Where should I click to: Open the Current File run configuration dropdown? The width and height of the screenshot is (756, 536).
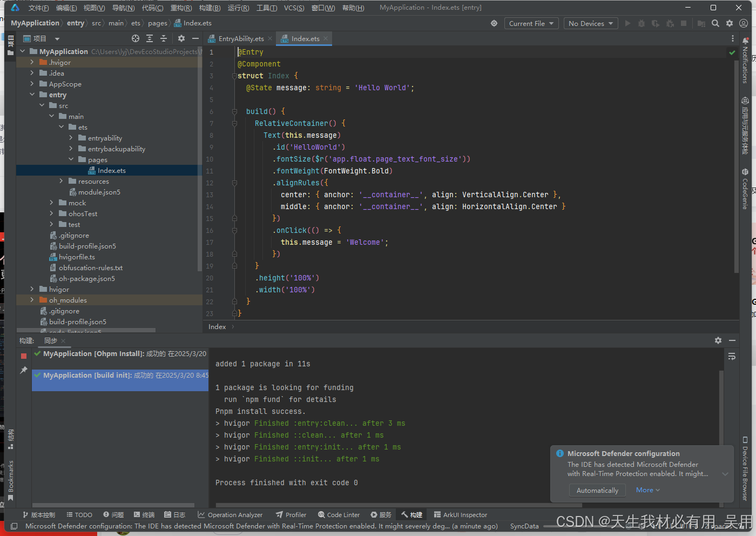tap(531, 23)
